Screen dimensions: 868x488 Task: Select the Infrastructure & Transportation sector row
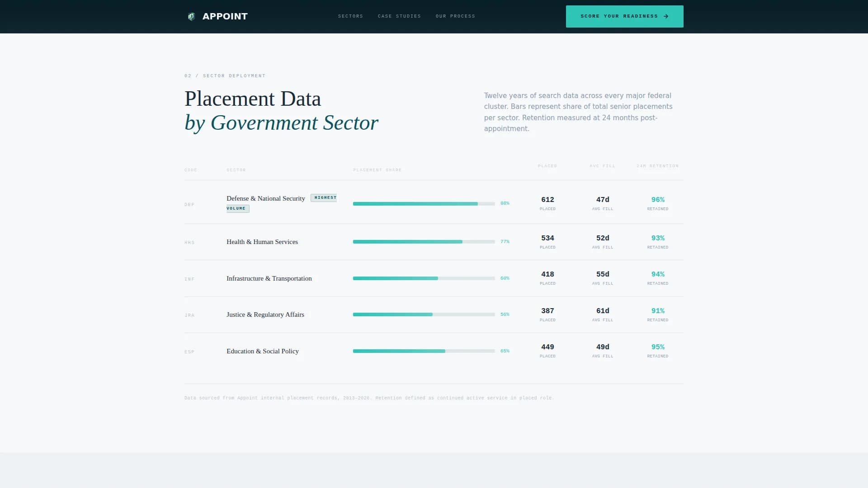(269, 278)
